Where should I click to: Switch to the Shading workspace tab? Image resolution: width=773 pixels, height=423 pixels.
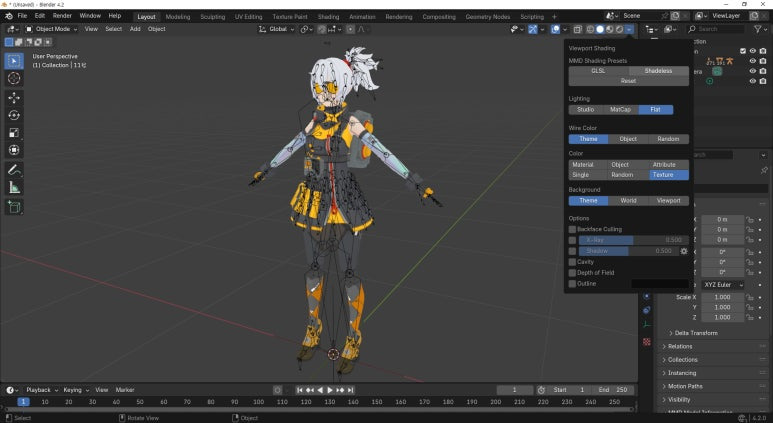pyautogui.click(x=328, y=17)
